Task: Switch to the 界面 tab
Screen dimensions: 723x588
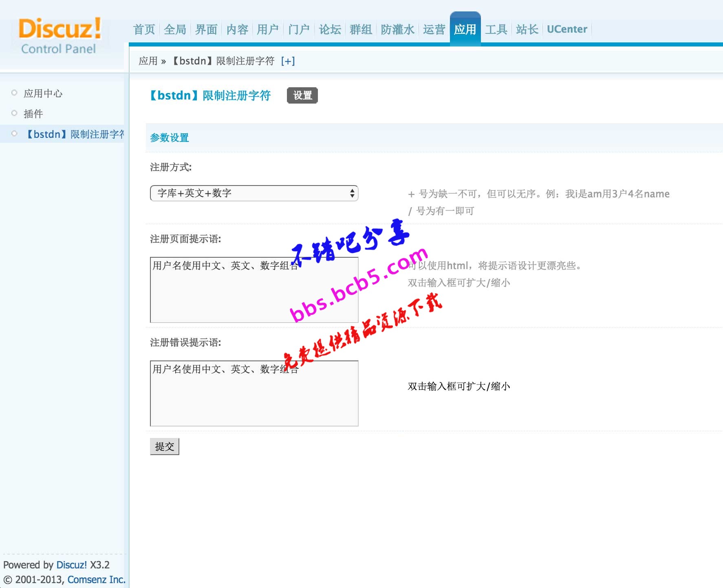Action: coord(206,29)
